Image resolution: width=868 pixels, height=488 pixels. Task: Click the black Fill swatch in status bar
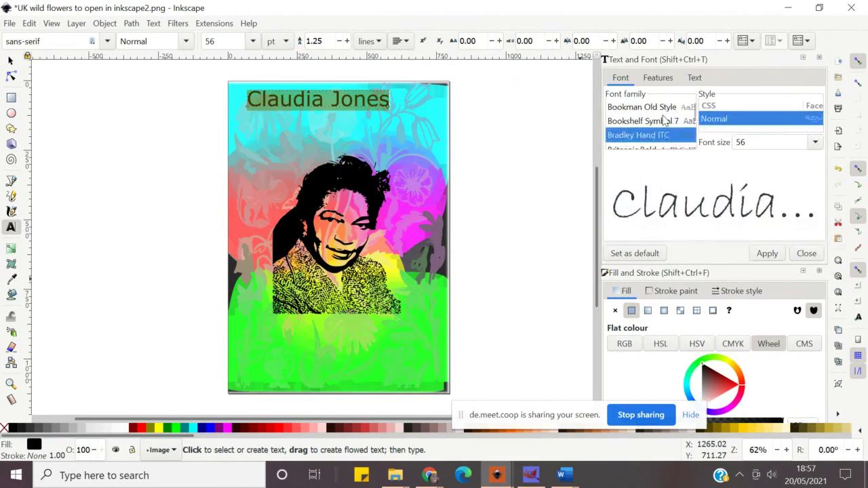(x=34, y=444)
